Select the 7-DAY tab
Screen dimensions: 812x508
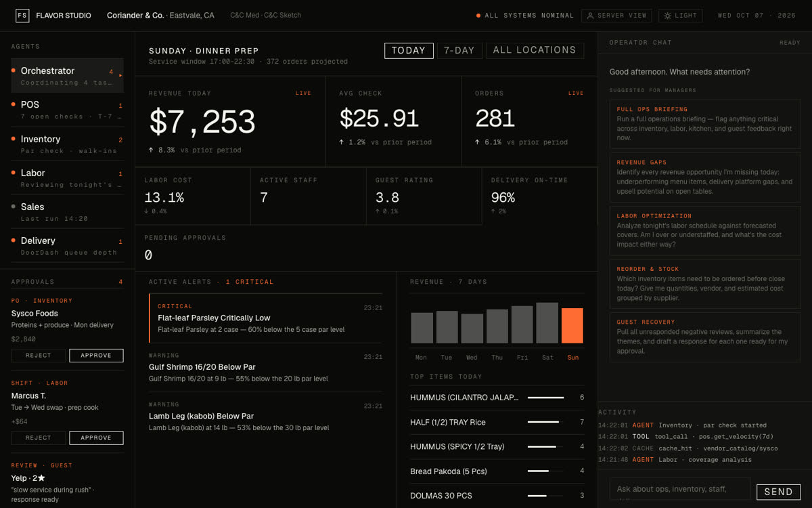click(x=459, y=51)
